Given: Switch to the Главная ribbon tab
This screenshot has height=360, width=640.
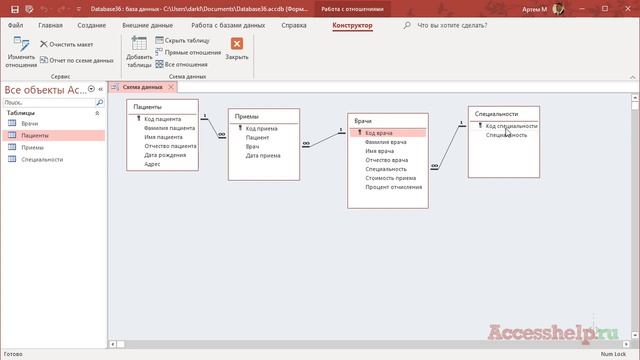Looking at the screenshot, I should coord(51,25).
